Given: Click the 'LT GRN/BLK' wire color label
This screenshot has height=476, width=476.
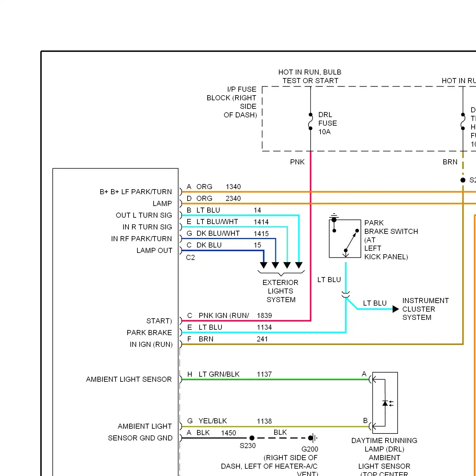Looking at the screenshot, I should 219,374.
